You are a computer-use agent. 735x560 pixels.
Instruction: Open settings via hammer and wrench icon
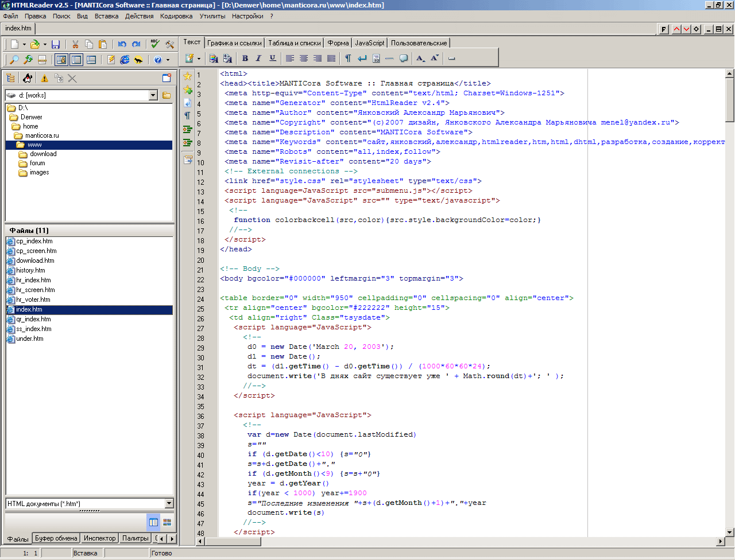pyautogui.click(x=169, y=44)
